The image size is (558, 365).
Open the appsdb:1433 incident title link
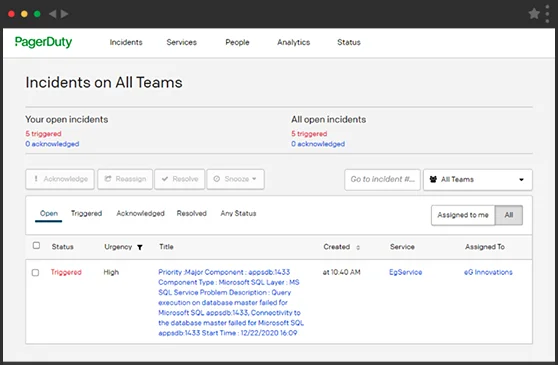[231, 302]
